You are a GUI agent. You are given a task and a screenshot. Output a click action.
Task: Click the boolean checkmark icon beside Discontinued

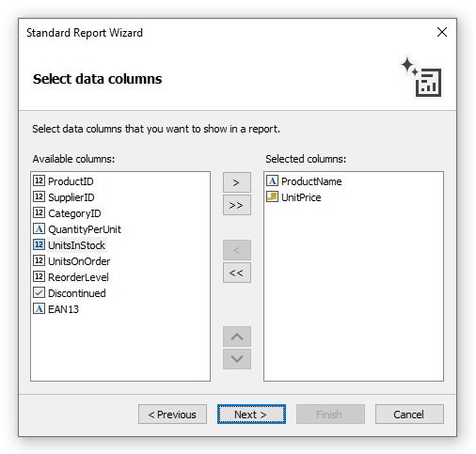[39, 292]
